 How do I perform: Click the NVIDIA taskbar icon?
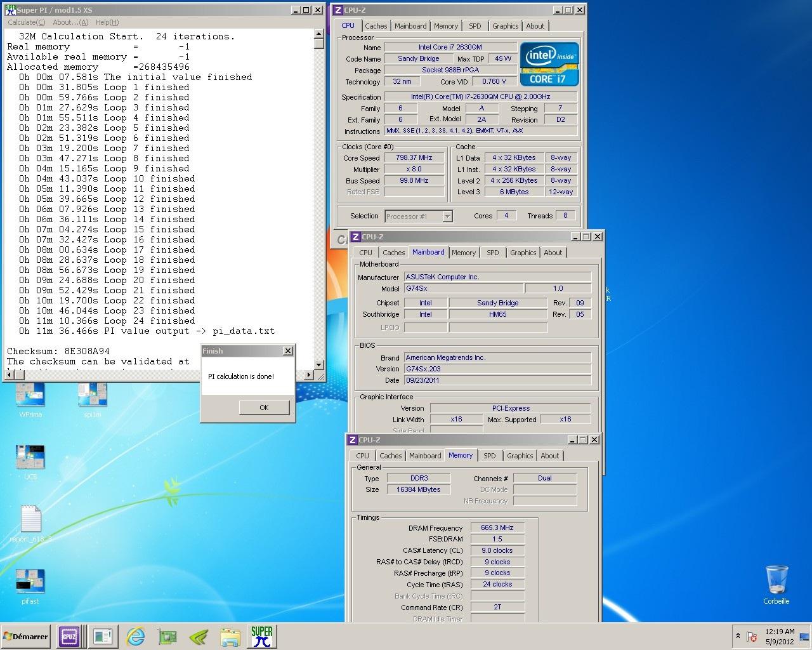tap(199, 637)
